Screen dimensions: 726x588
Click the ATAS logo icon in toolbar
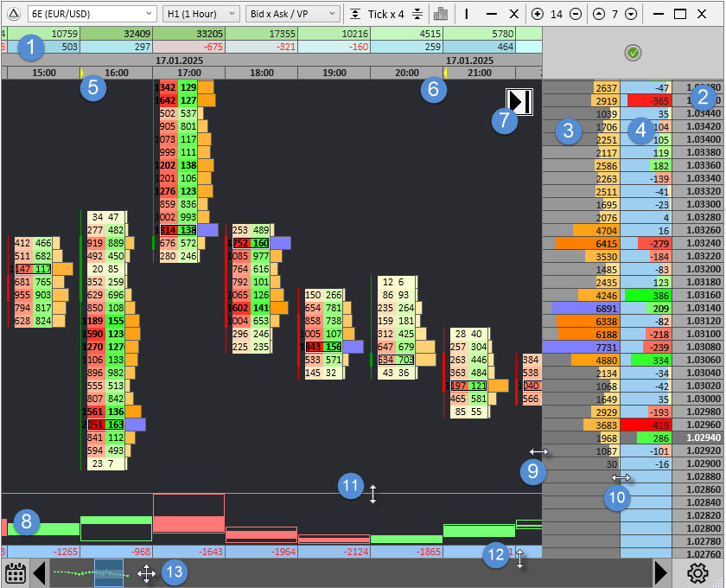tap(13, 14)
